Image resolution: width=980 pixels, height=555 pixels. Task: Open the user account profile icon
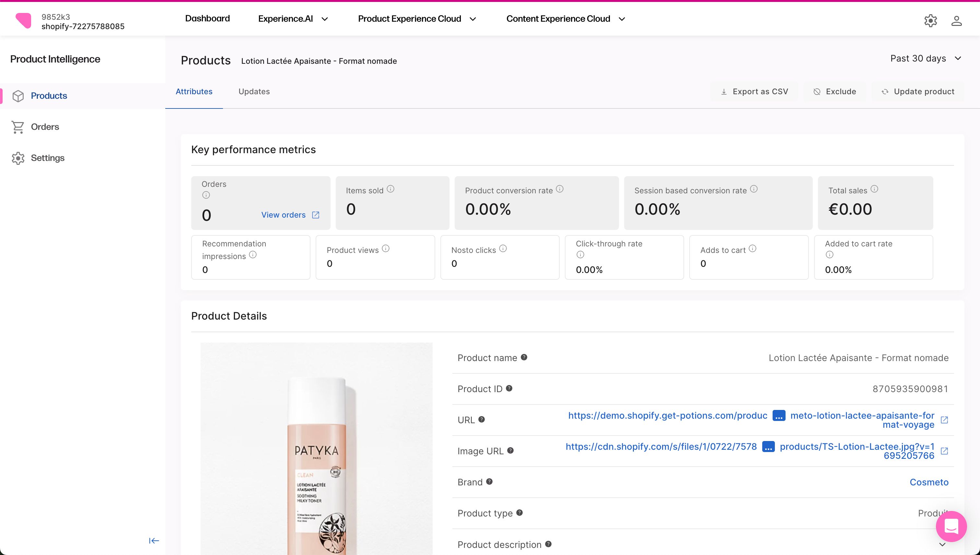[x=956, y=21]
